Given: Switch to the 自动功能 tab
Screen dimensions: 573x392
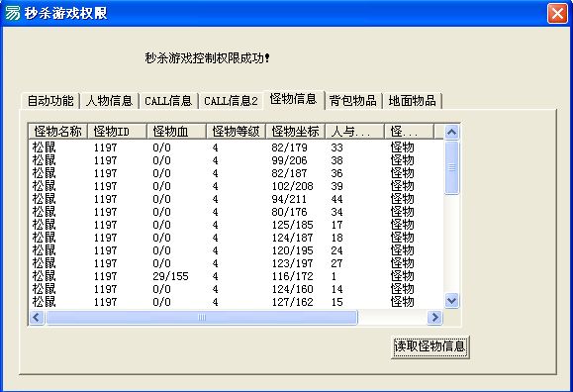Looking at the screenshot, I should (50, 101).
